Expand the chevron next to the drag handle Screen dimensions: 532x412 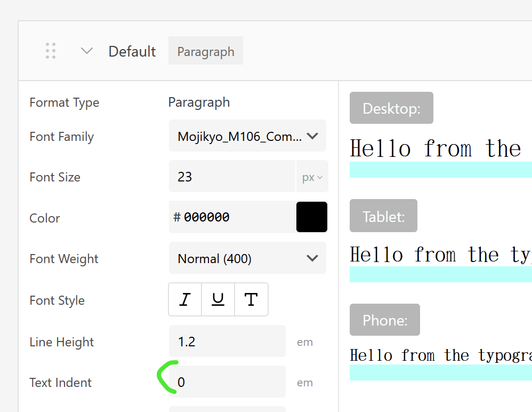point(86,51)
